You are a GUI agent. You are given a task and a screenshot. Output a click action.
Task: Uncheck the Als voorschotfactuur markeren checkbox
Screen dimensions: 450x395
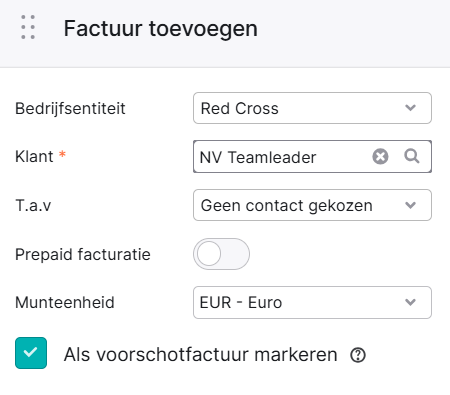pyautogui.click(x=31, y=353)
